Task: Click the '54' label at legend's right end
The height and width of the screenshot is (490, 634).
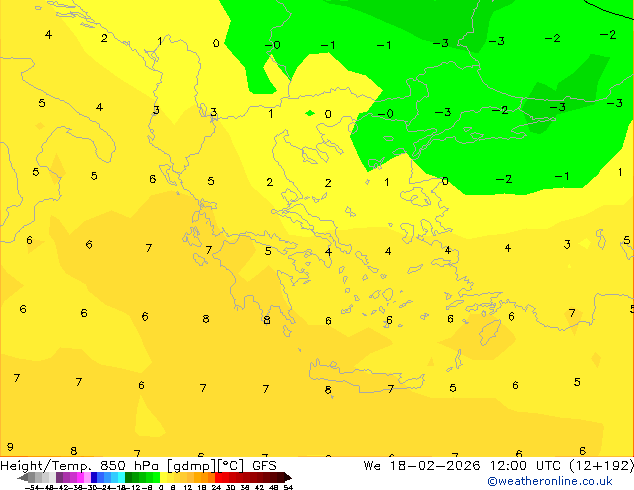Action: (288, 487)
